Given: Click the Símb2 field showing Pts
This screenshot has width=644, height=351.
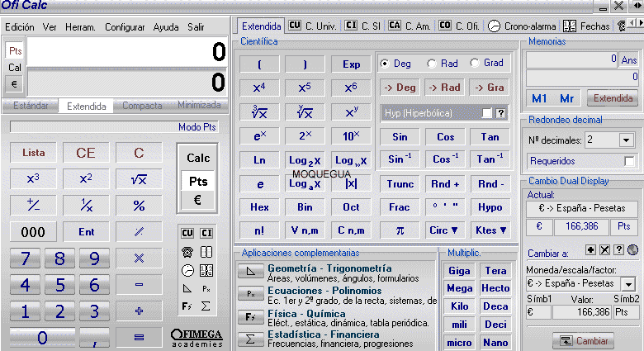Looking at the screenshot, I should coord(627,312).
